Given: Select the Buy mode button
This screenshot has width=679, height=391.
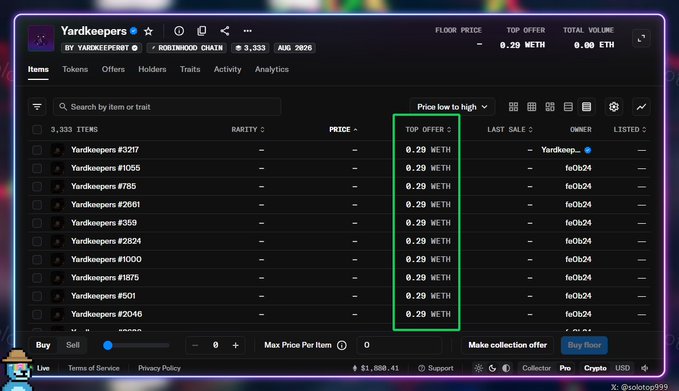Looking at the screenshot, I should point(43,345).
